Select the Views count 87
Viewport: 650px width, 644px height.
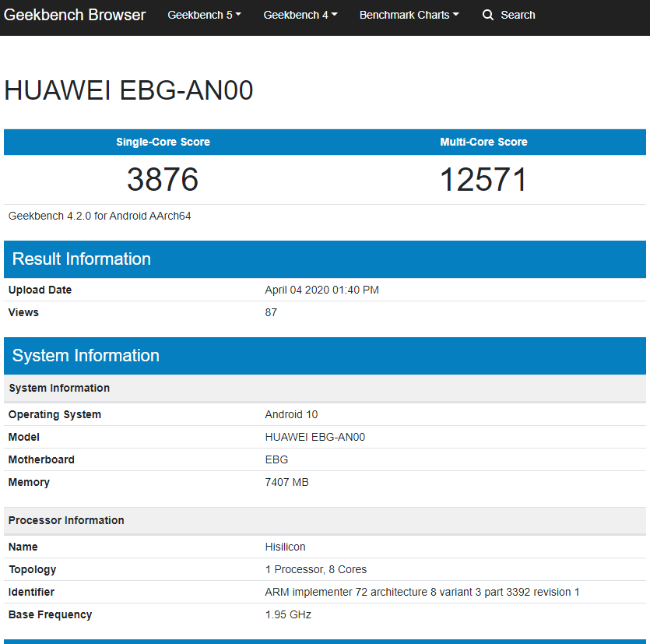point(271,312)
